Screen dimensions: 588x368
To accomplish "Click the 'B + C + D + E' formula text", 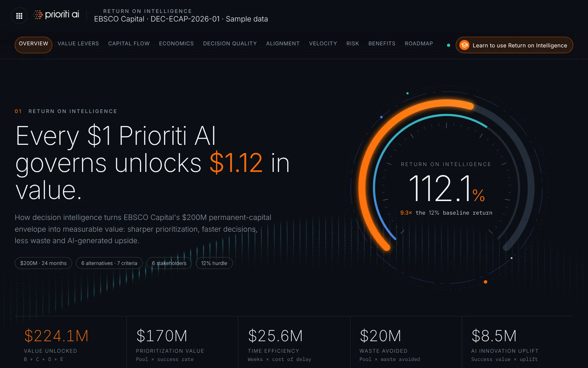I will 44,359.
